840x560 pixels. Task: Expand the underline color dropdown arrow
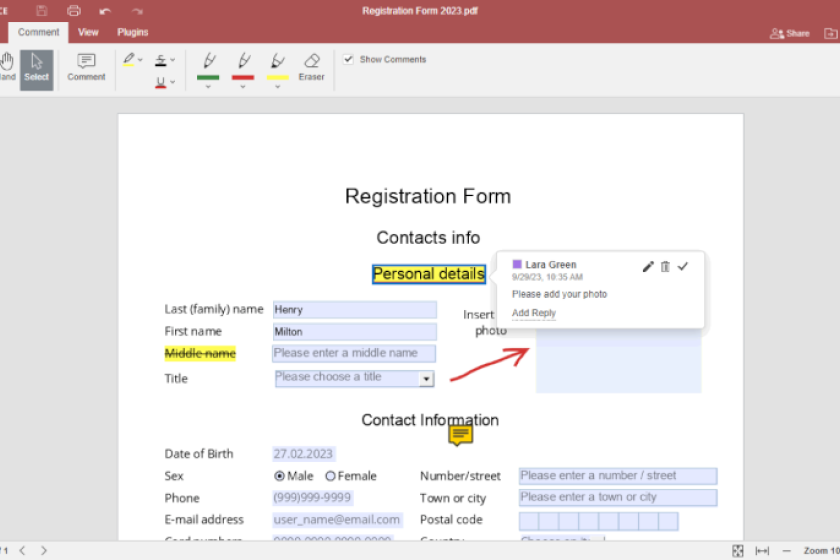tap(172, 82)
